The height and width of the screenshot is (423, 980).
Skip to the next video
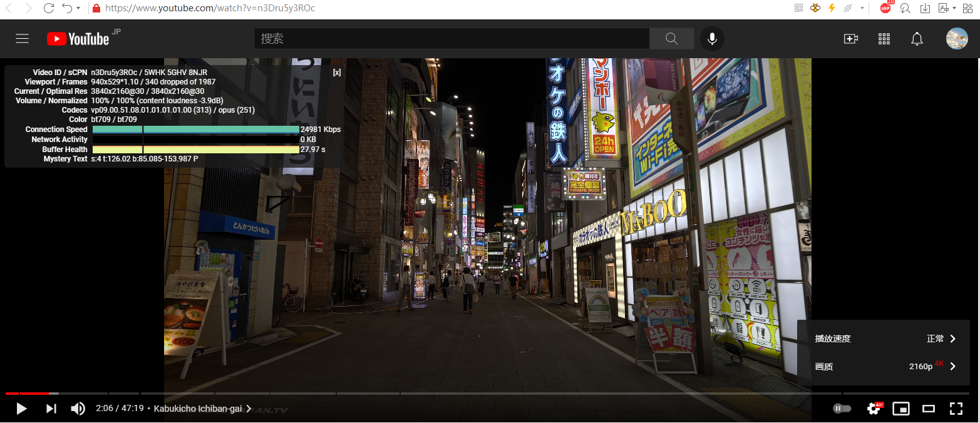51,409
